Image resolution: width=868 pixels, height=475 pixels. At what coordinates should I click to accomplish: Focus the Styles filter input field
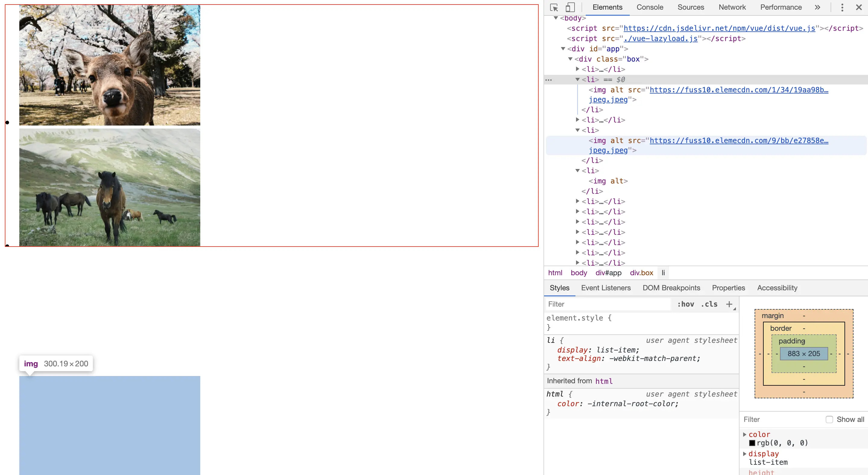(608, 304)
